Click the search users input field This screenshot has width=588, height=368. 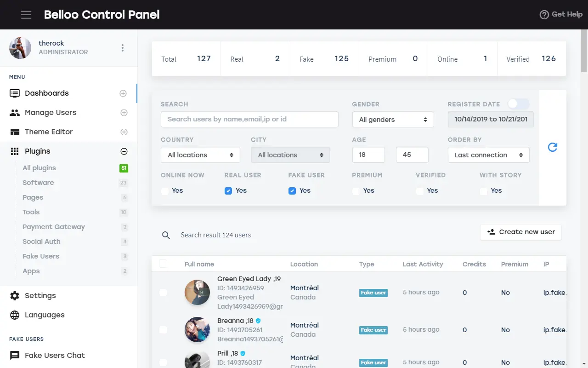click(x=249, y=119)
